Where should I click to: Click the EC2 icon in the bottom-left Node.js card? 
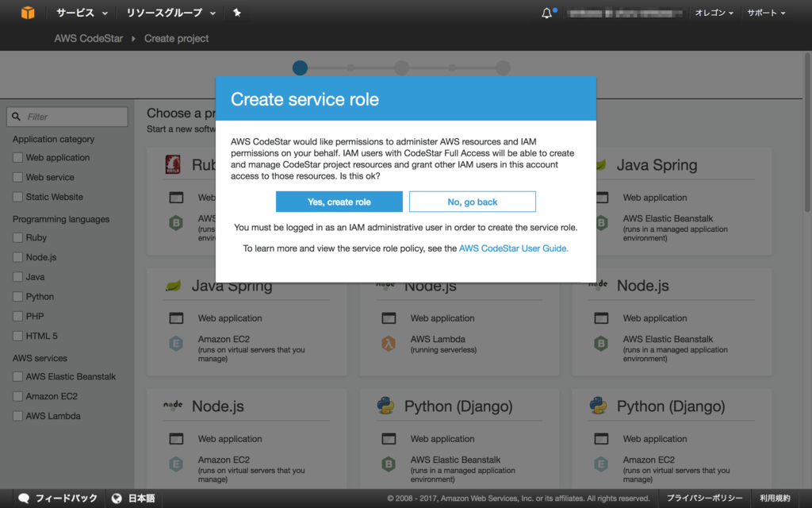pos(176,464)
